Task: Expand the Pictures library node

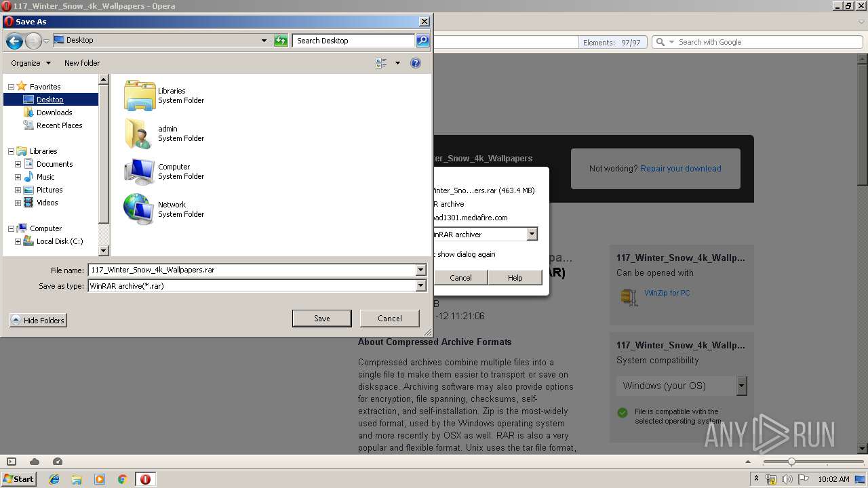Action: pyautogui.click(x=18, y=190)
